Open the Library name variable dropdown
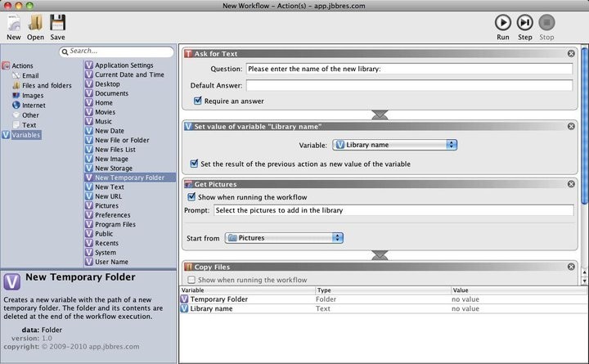589x364 pixels. (395, 145)
